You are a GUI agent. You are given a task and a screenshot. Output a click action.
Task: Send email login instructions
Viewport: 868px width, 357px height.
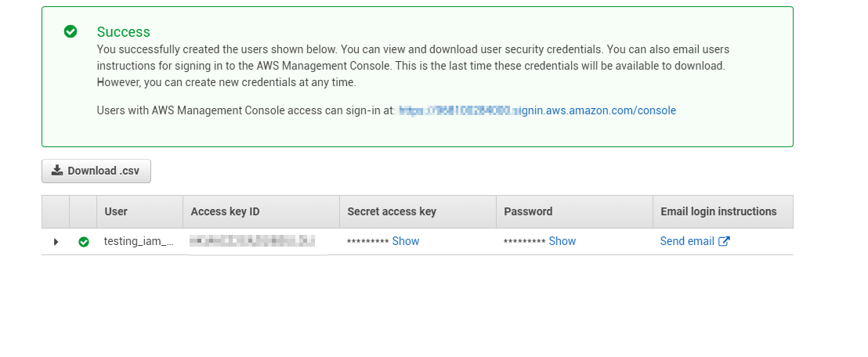pos(687,241)
